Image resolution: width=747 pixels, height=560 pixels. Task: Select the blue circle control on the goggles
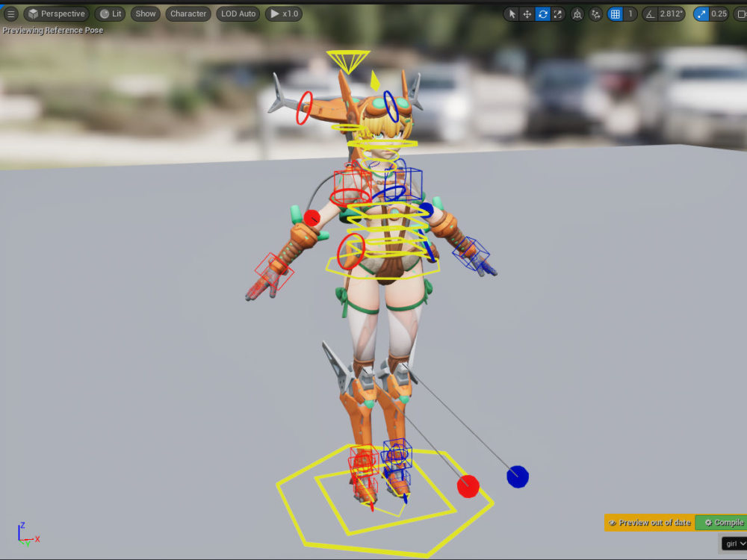391,106
